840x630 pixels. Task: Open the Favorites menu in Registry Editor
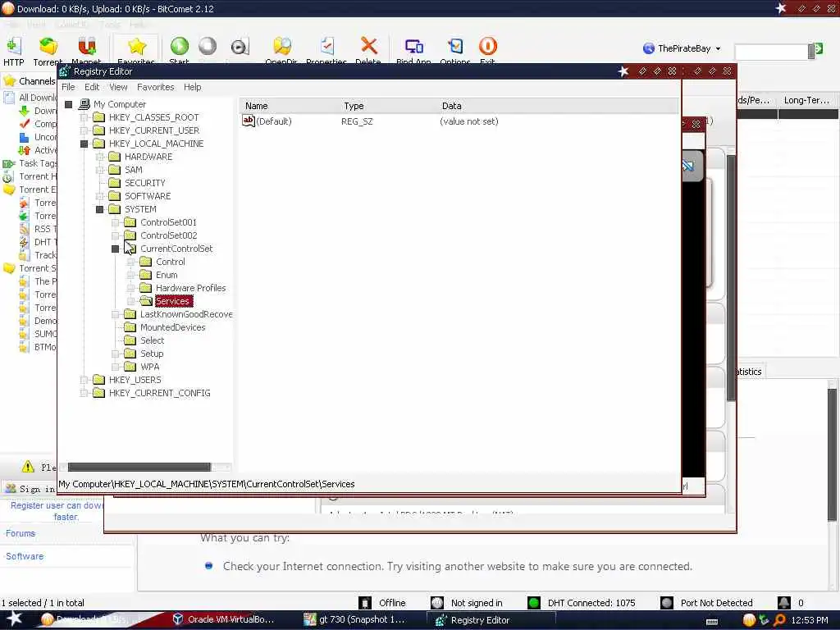point(155,87)
